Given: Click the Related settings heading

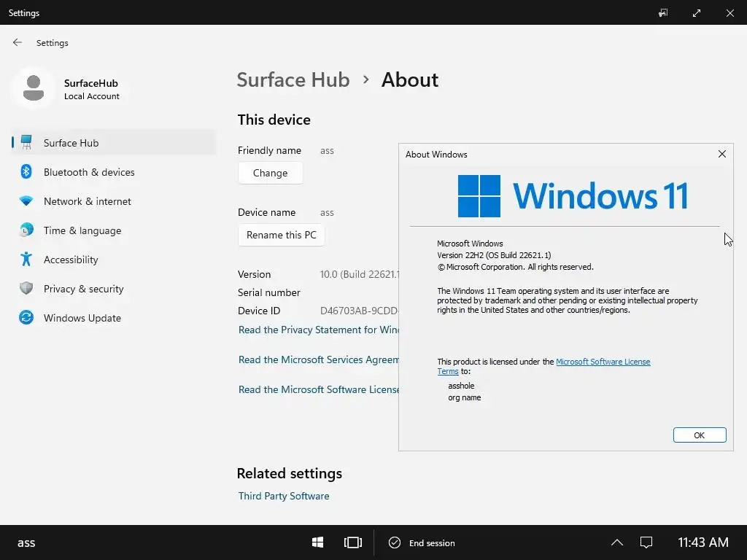Looking at the screenshot, I should pyautogui.click(x=289, y=473).
